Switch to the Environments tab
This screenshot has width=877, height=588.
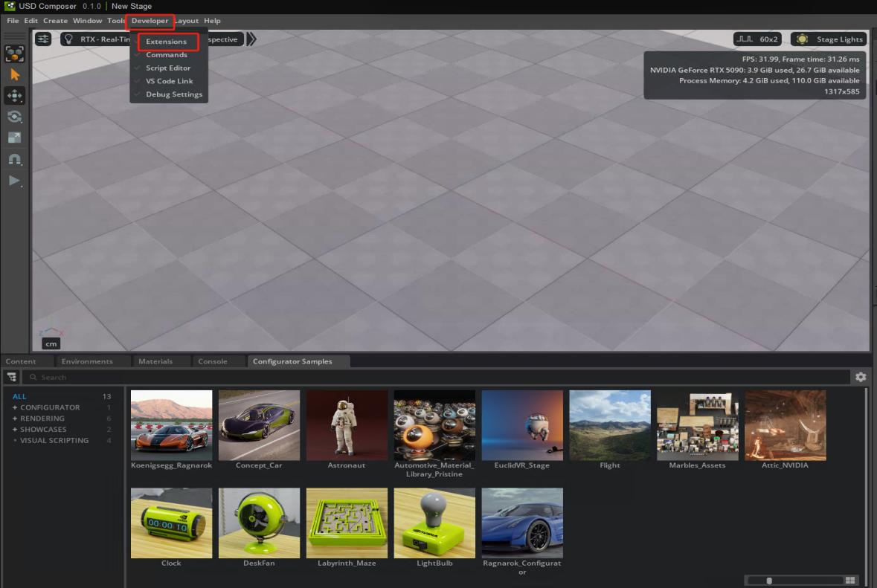[87, 361]
